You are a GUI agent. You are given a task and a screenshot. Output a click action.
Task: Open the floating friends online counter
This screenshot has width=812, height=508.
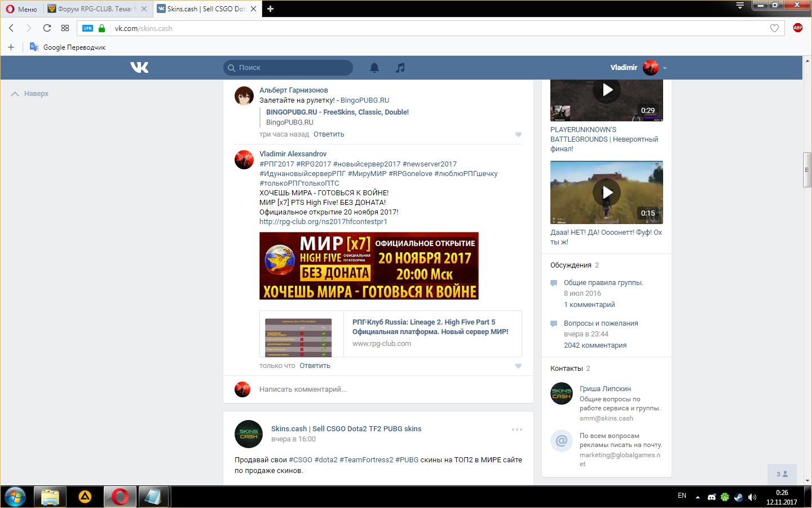tap(782, 474)
